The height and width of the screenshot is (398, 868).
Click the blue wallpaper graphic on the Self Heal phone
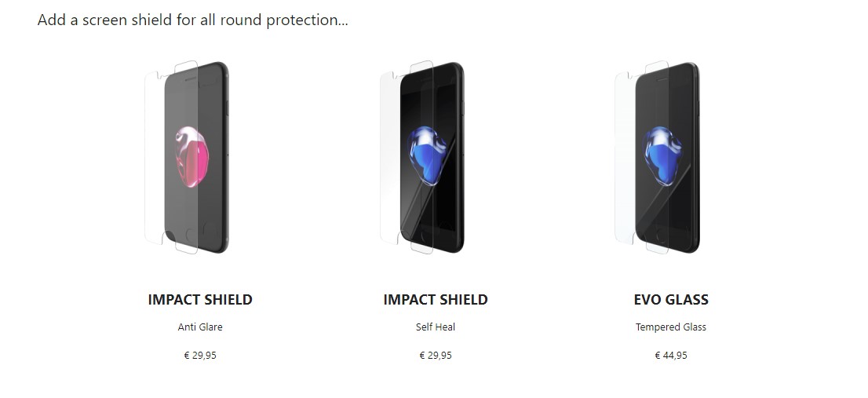click(428, 155)
